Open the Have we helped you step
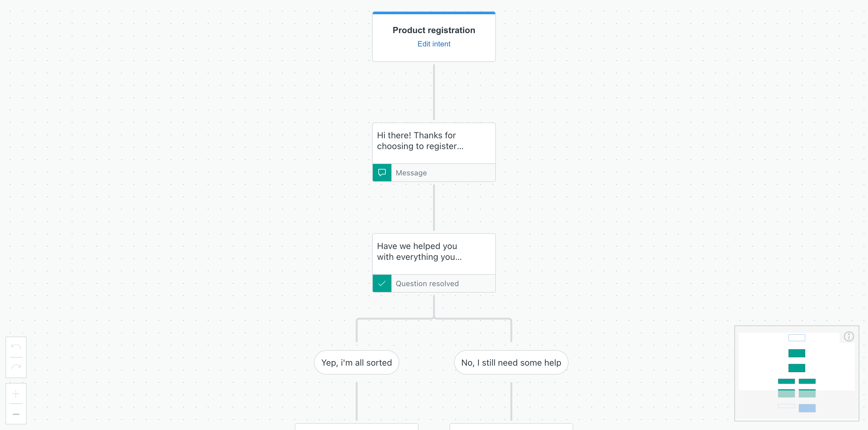 [x=434, y=253]
